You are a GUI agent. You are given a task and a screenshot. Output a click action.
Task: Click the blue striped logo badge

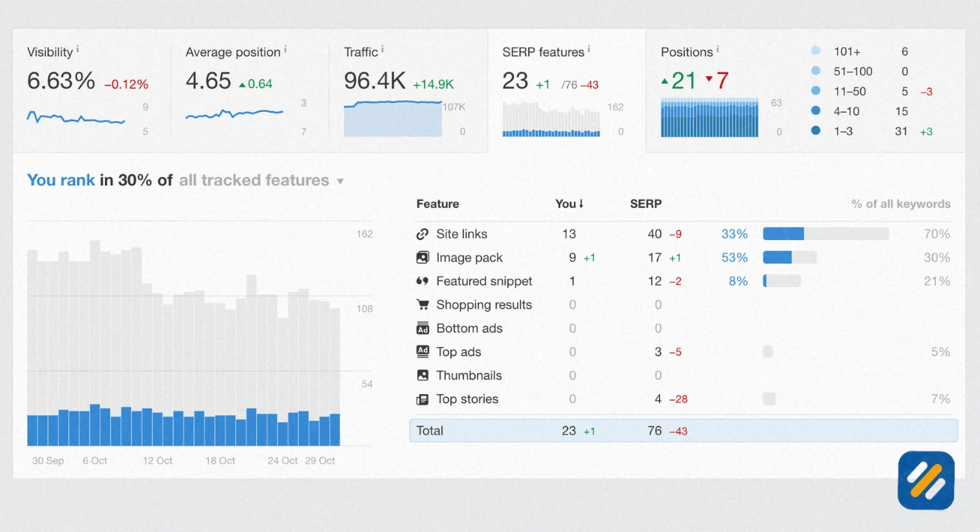(x=926, y=480)
